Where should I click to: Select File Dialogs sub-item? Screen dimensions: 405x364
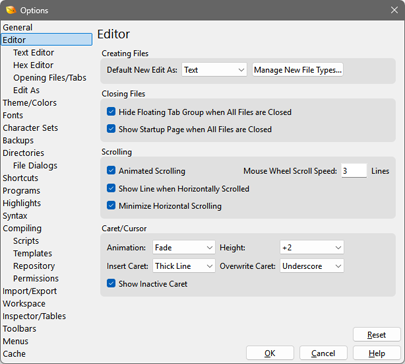[x=35, y=165]
